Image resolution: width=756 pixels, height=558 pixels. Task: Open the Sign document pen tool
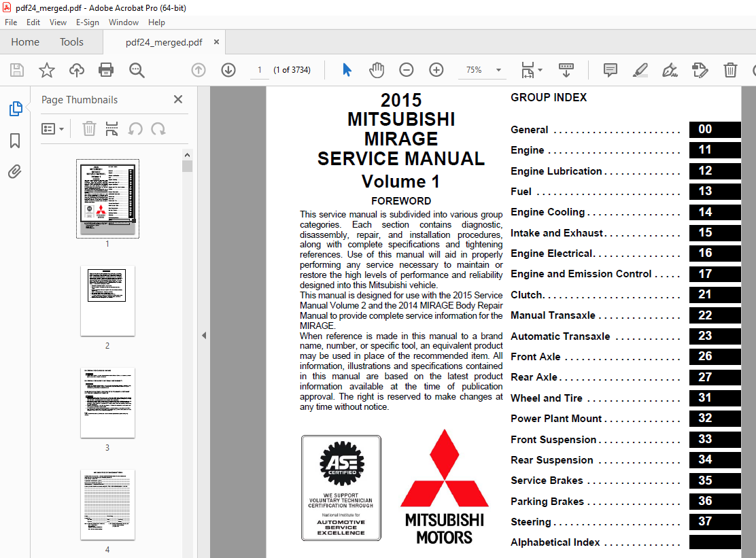(670, 71)
